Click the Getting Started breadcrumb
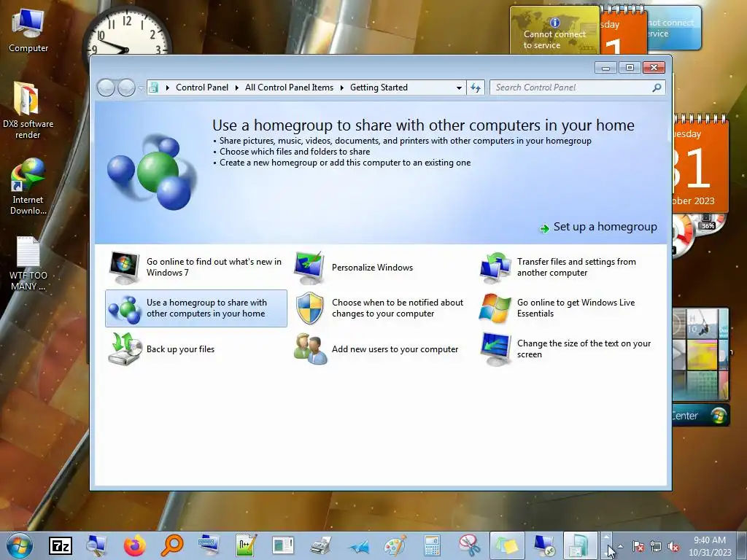 [x=379, y=87]
